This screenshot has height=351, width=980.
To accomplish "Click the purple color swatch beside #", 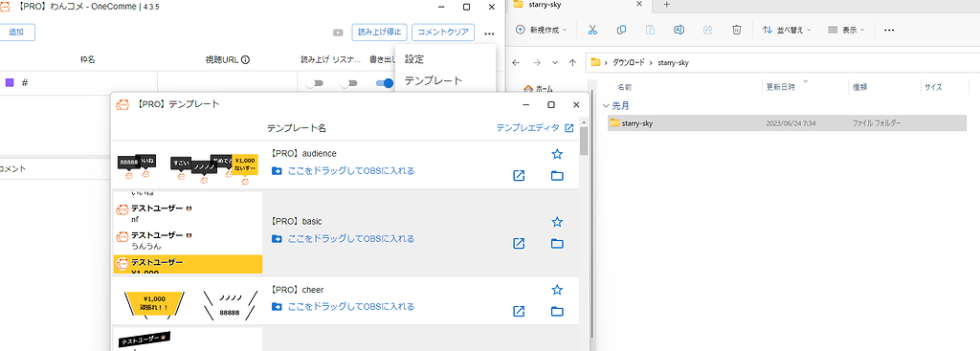I will point(10,82).
